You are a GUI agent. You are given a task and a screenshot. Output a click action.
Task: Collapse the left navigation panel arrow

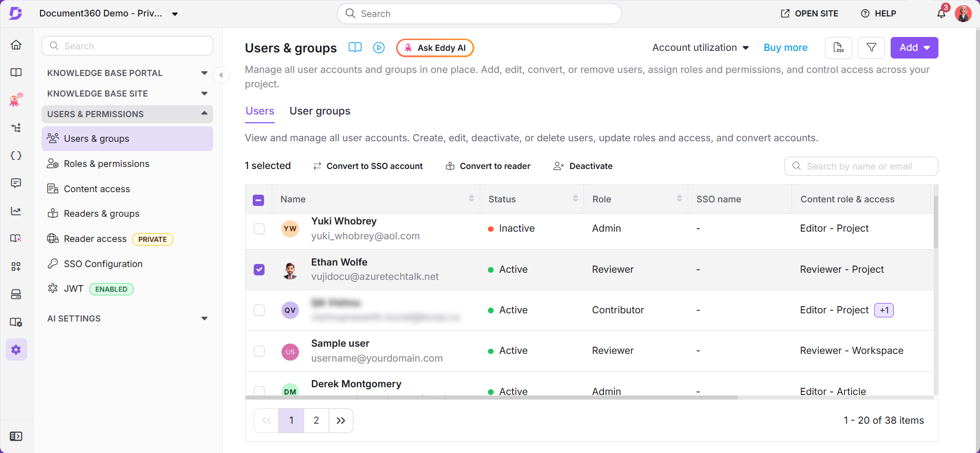click(221, 75)
